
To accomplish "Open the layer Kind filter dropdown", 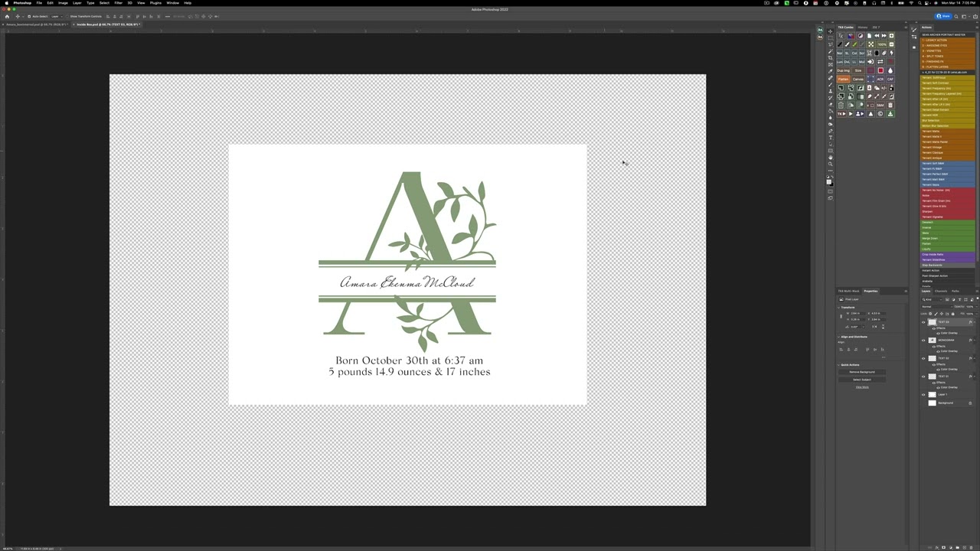I will (x=932, y=299).
